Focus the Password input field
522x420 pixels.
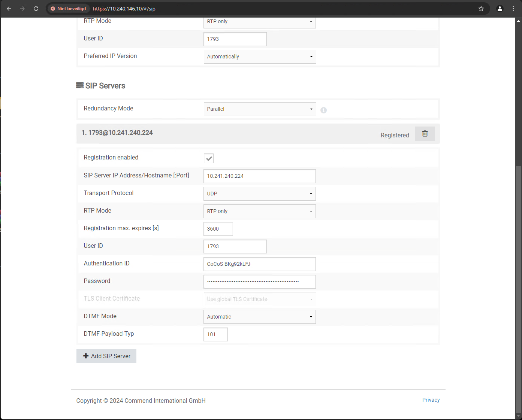coord(260,281)
